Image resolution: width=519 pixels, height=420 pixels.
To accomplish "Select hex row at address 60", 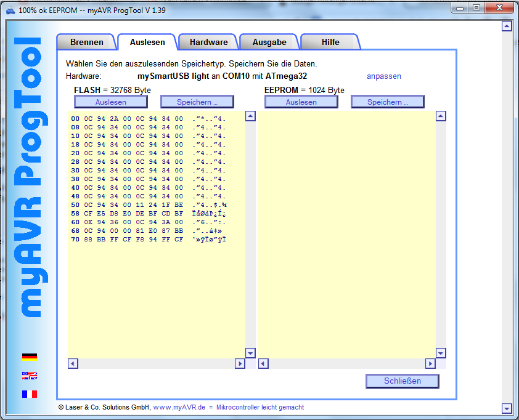I will point(149,222).
